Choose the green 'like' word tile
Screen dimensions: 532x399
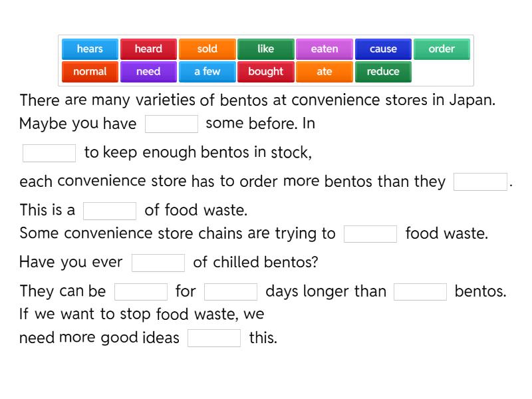(265, 49)
